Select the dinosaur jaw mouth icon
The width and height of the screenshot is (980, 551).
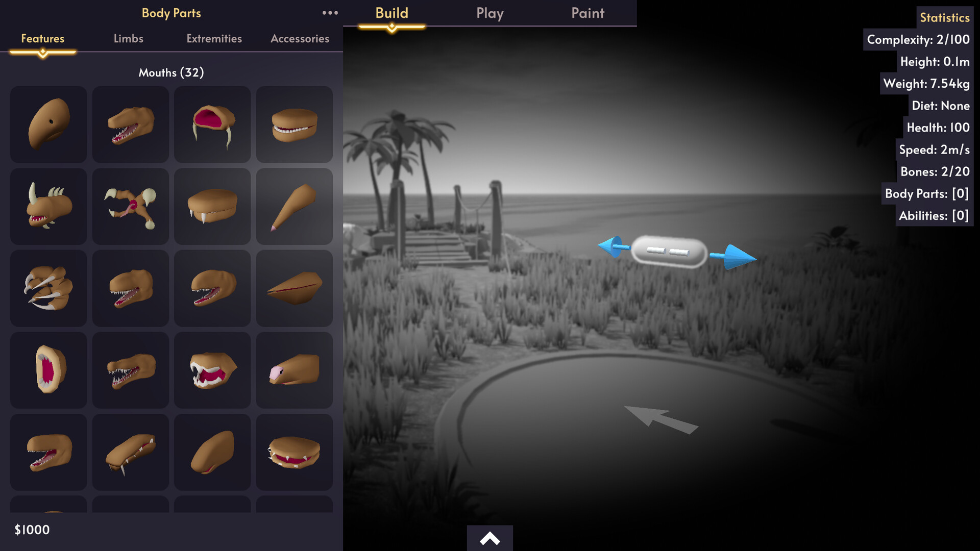click(x=130, y=124)
